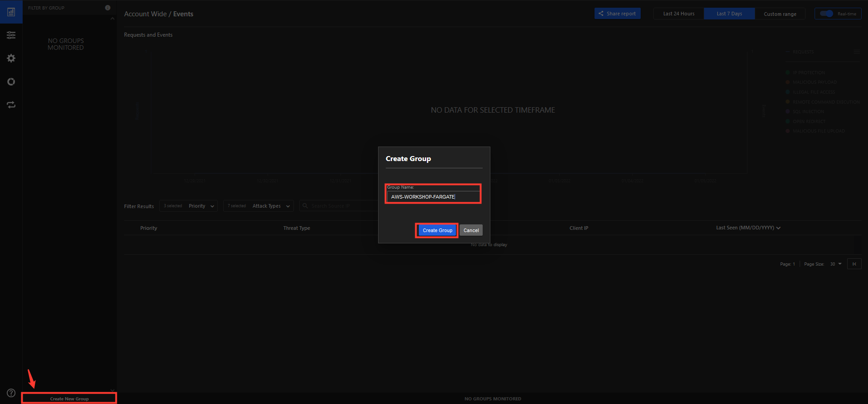This screenshot has width=868, height=404.
Task: Select the Last 24 Hours tab
Action: (679, 14)
